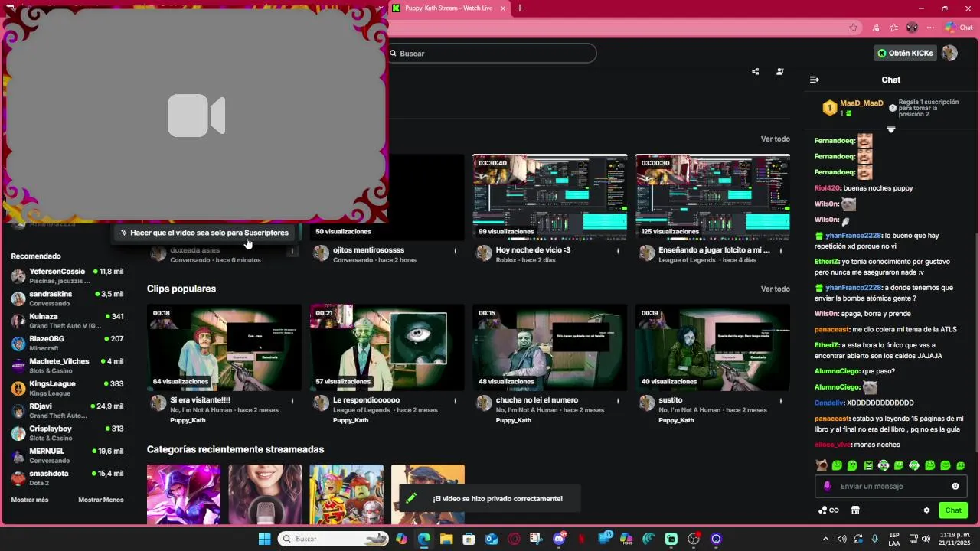Play the 'Le respondiooooo' clip thumbnail
The image size is (980, 551).
(387, 347)
